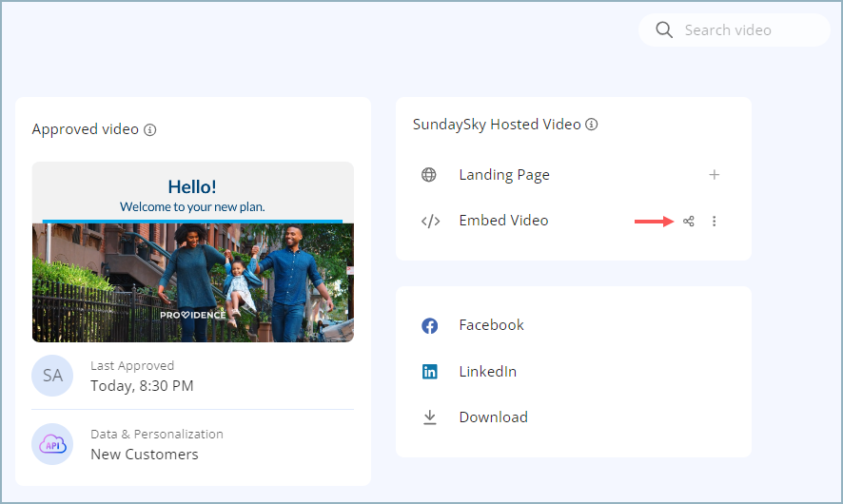The height and width of the screenshot is (504, 843).
Task: Click the Today, 8:30 PM timestamp
Action: click(142, 386)
